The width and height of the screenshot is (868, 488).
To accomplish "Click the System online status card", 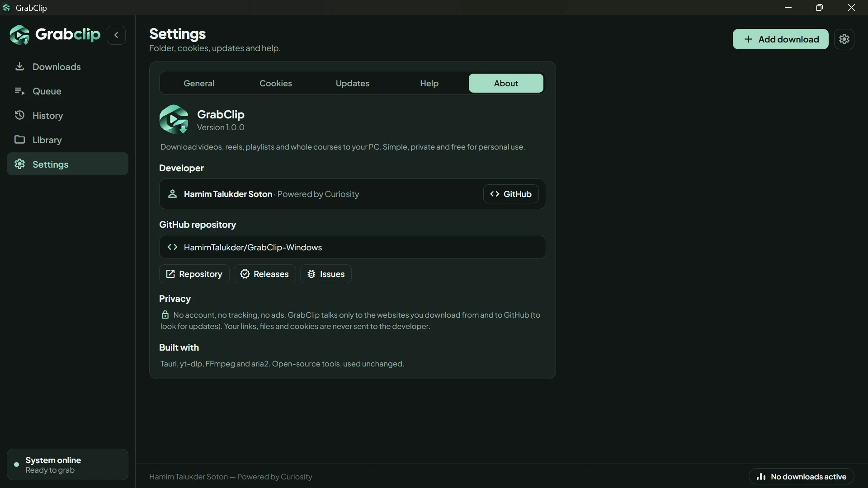I will [x=67, y=465].
